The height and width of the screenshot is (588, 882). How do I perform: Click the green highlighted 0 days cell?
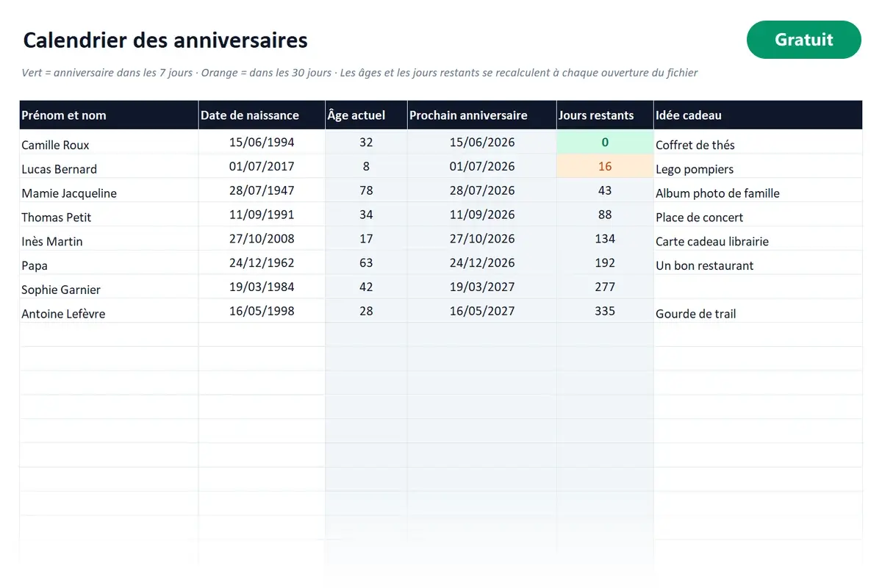(x=605, y=143)
